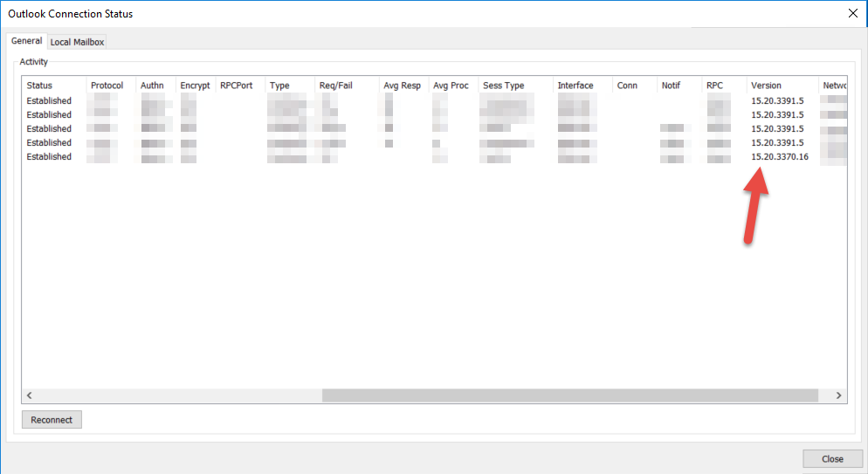
Task: Sort by the Protocol column header
Action: [111, 86]
